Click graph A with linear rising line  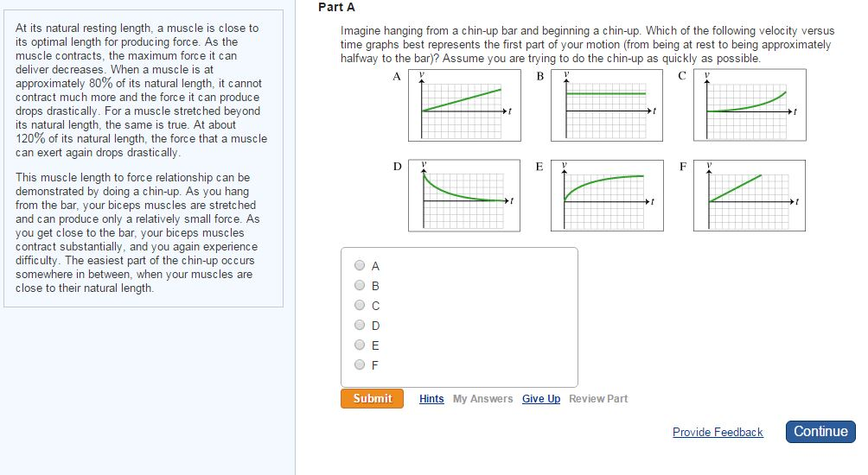tap(464, 105)
